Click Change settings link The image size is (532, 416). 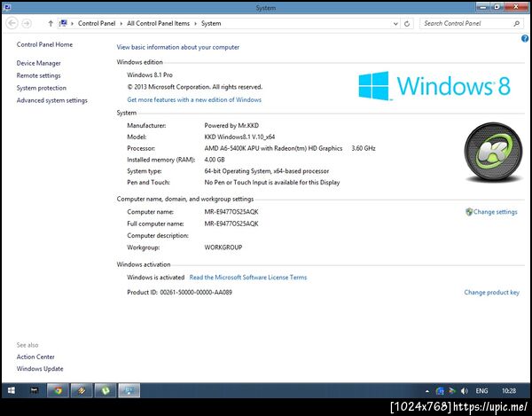click(496, 212)
